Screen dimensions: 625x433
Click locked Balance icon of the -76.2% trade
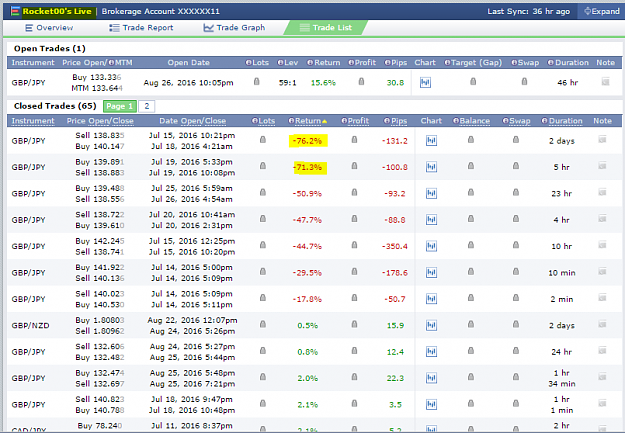pyautogui.click(x=471, y=140)
